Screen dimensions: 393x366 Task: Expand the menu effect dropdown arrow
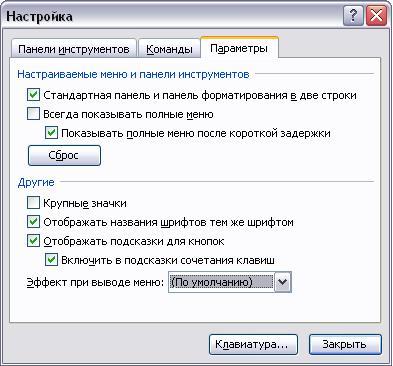pyautogui.click(x=283, y=282)
